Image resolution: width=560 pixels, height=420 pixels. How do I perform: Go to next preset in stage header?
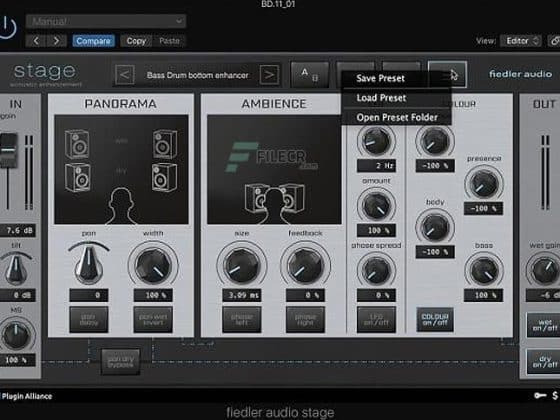[269, 75]
